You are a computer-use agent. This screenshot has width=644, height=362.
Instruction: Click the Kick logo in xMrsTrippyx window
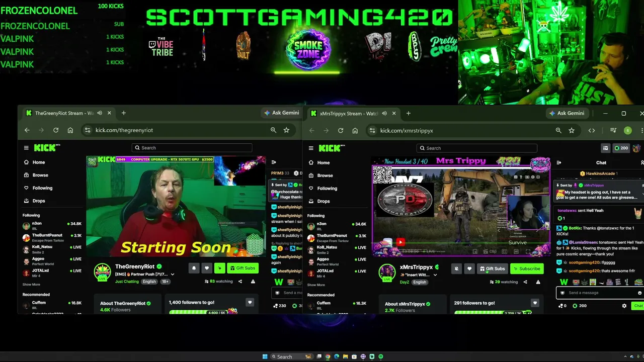[x=331, y=148]
